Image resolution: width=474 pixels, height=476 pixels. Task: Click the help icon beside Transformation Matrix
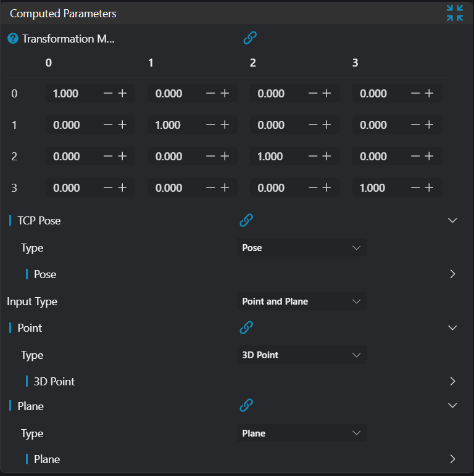(13, 39)
